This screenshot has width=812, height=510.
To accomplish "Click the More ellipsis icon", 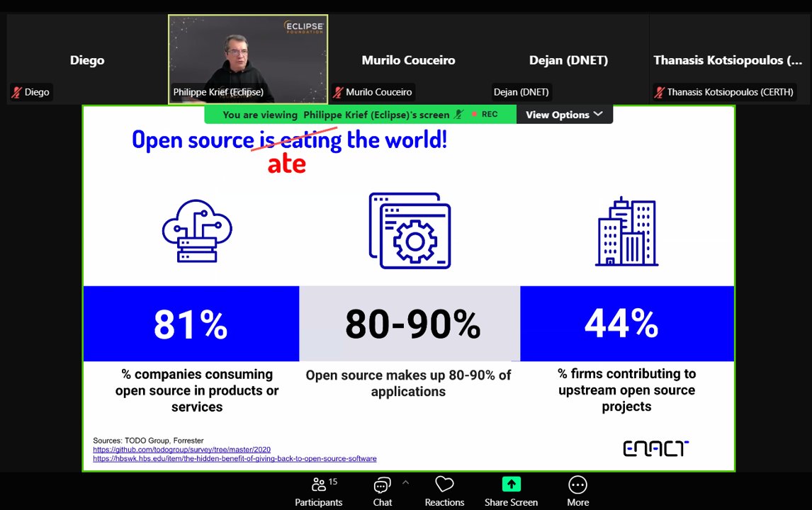I will coord(577,484).
